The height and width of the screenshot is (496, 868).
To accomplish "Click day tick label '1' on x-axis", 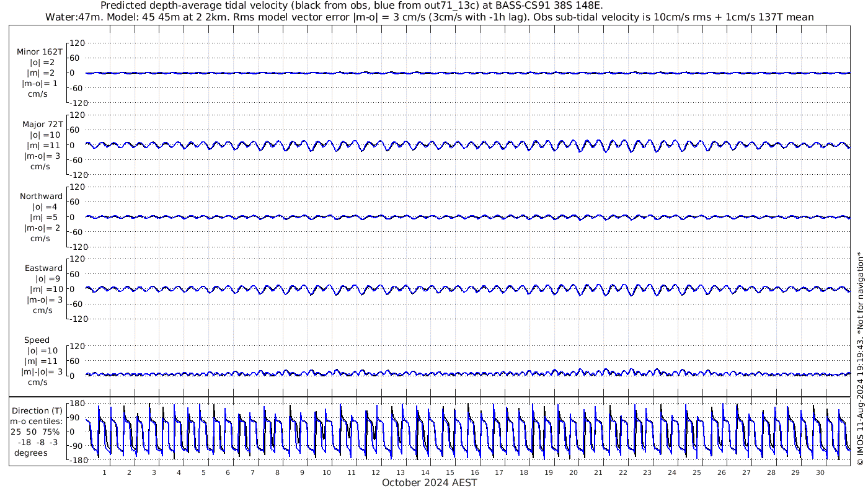I will 104,472.
